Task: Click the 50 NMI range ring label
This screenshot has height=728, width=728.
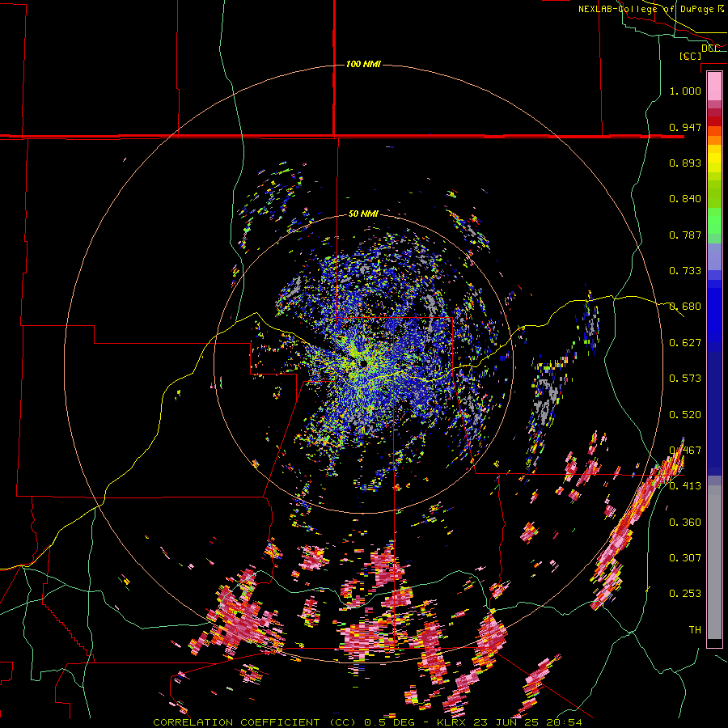Action: click(x=363, y=214)
